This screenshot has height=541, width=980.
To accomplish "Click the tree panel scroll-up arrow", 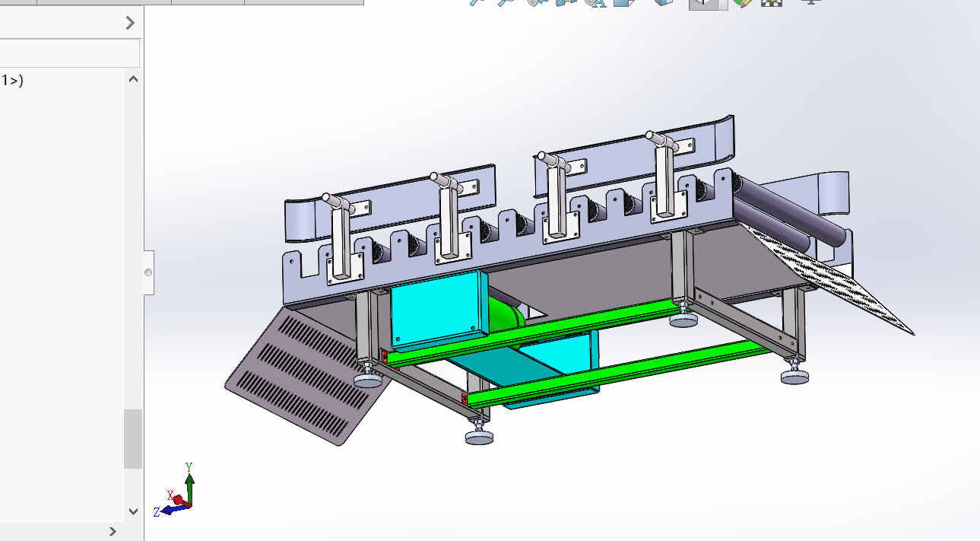I will (133, 79).
